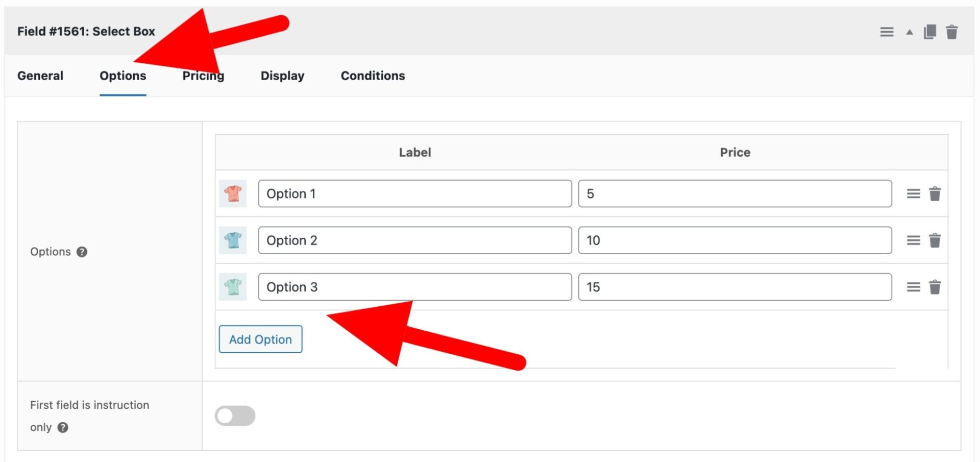Select the Options tab

click(x=122, y=76)
